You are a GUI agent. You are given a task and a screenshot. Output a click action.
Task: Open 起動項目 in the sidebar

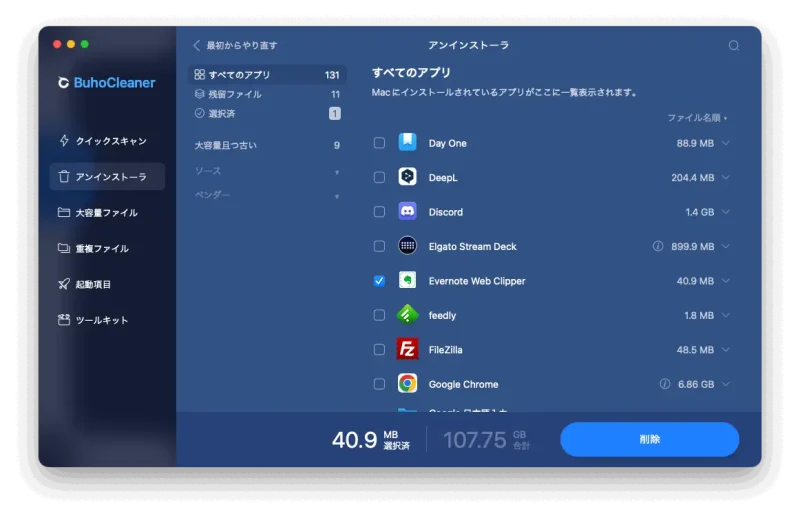107,284
